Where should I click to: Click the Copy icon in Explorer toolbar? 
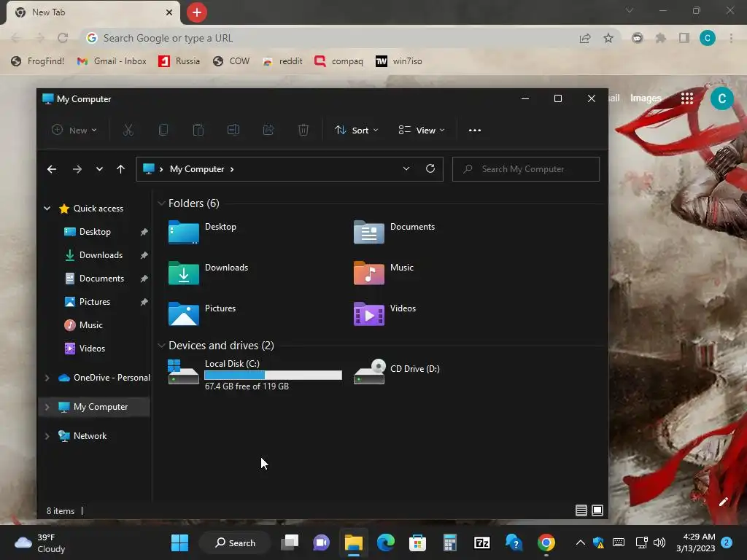coord(163,130)
